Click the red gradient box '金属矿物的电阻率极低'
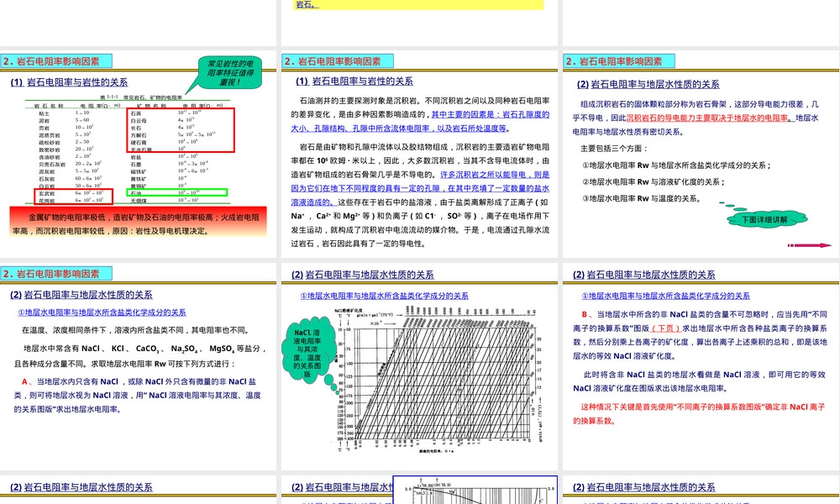This screenshot has height=504, width=840. click(x=139, y=222)
